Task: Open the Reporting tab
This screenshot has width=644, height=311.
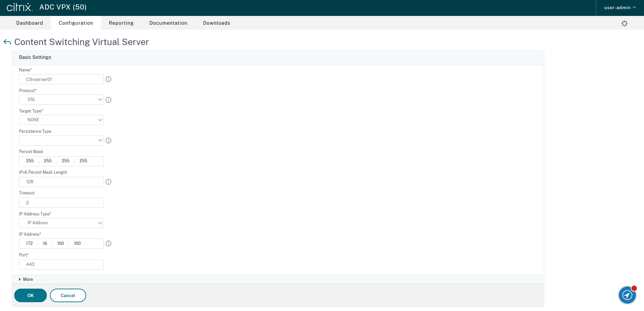Action: coord(121,23)
